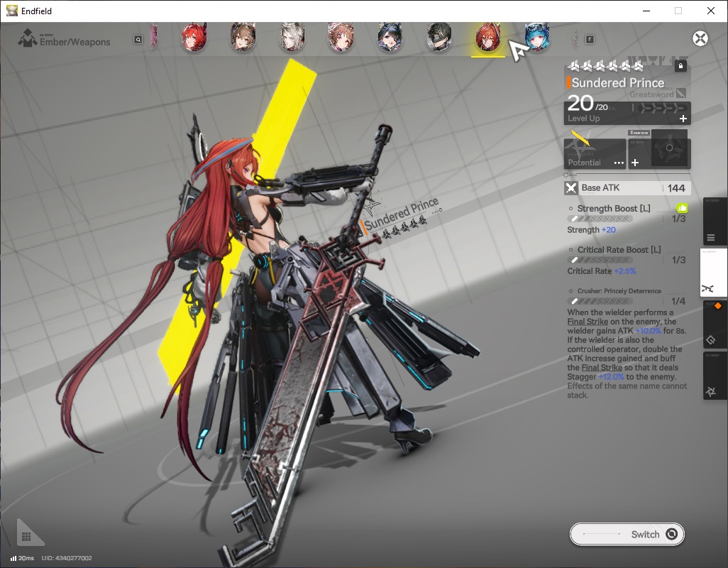Screen dimensions: 728x568
Task: Click the Final Strike link before 'on the enemy'
Action: (588, 322)
